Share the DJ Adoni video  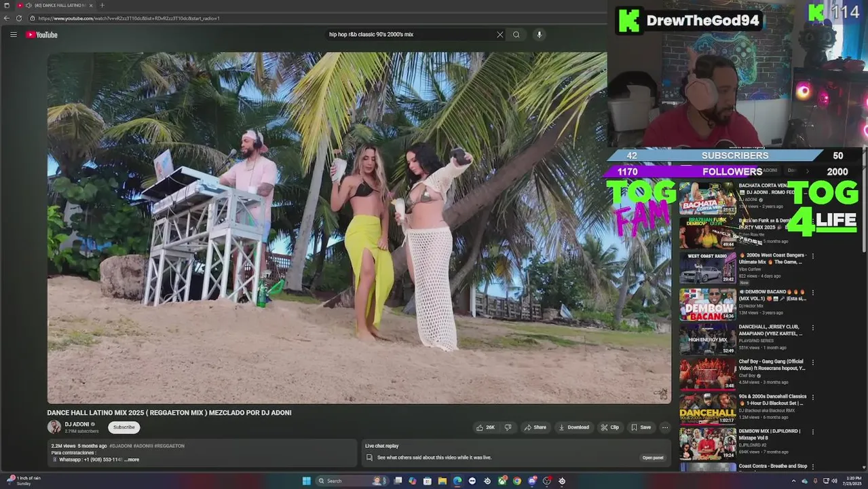(x=535, y=427)
